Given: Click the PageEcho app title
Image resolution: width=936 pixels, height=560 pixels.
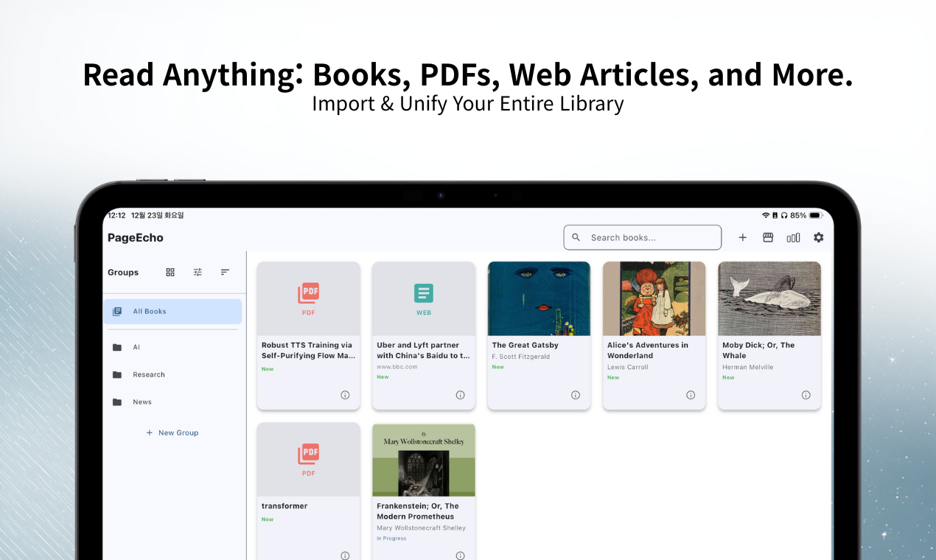Looking at the screenshot, I should [136, 237].
